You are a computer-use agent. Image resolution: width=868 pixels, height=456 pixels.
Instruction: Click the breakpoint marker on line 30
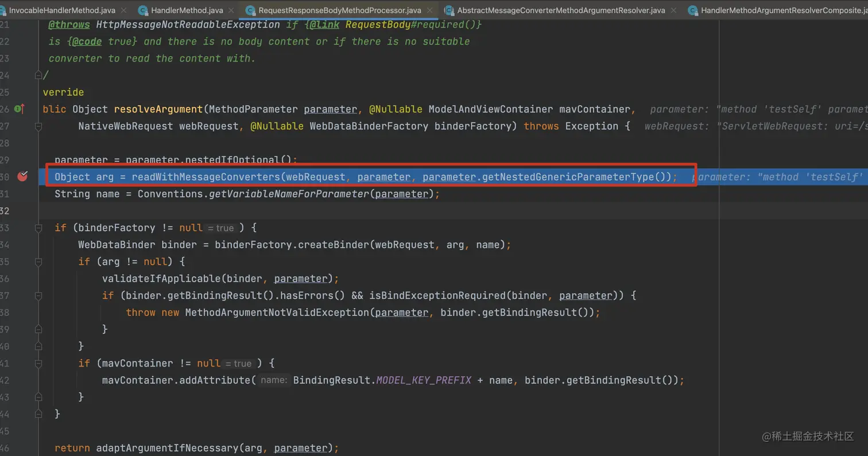(22, 177)
